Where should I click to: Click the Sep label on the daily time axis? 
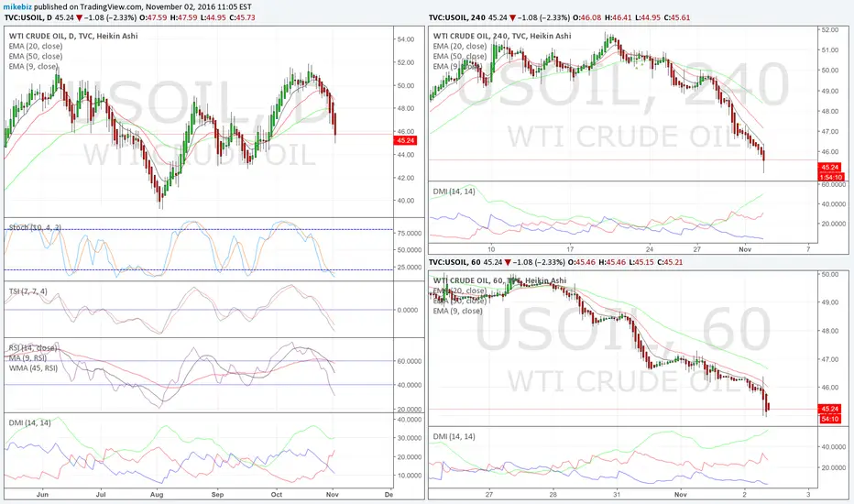pos(217,495)
